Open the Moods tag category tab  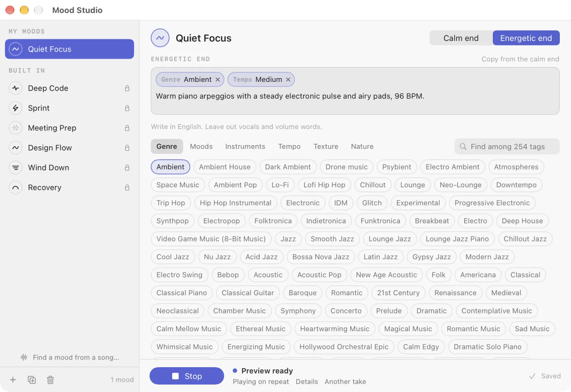click(x=201, y=146)
